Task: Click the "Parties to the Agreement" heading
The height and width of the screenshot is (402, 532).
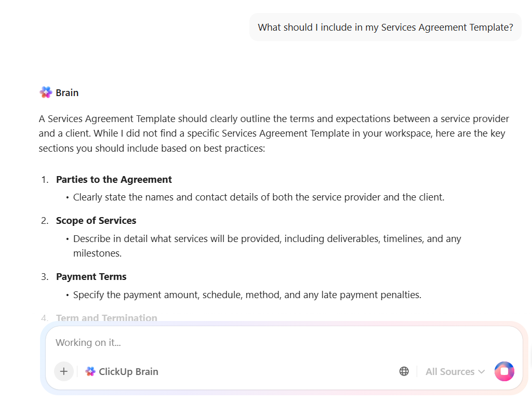Action: 114,180
